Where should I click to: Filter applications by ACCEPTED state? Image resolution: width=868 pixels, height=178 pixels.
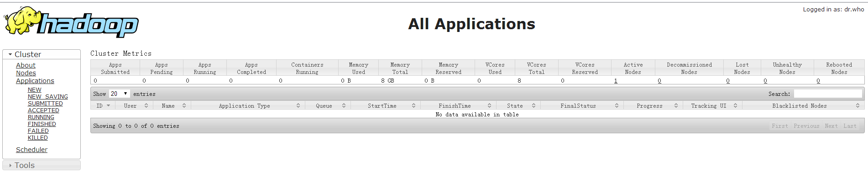click(x=43, y=110)
